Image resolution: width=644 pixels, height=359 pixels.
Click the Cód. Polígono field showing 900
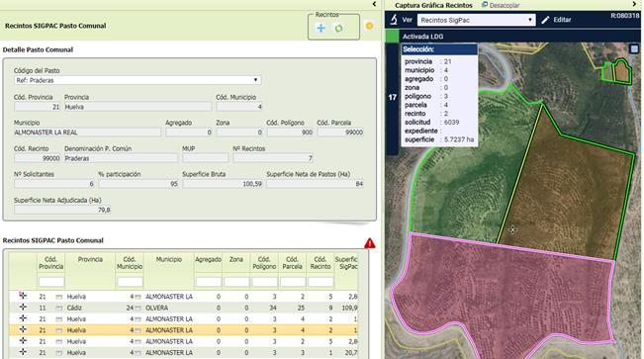[290, 133]
